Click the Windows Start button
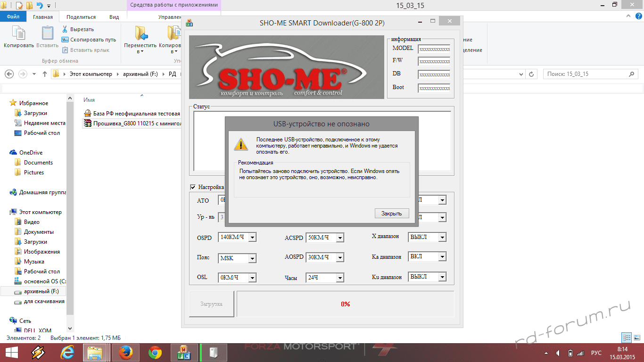 11,353
